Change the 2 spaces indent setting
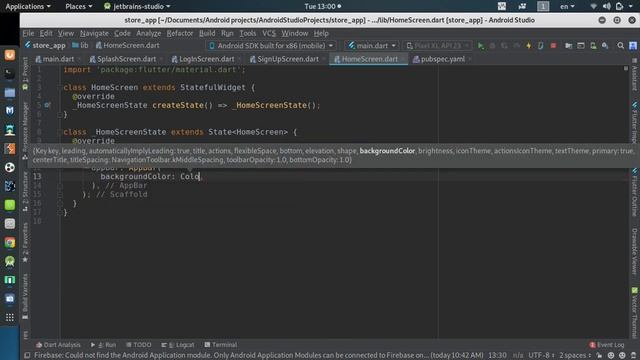Viewport: 640px width, 360px height. 575,356
